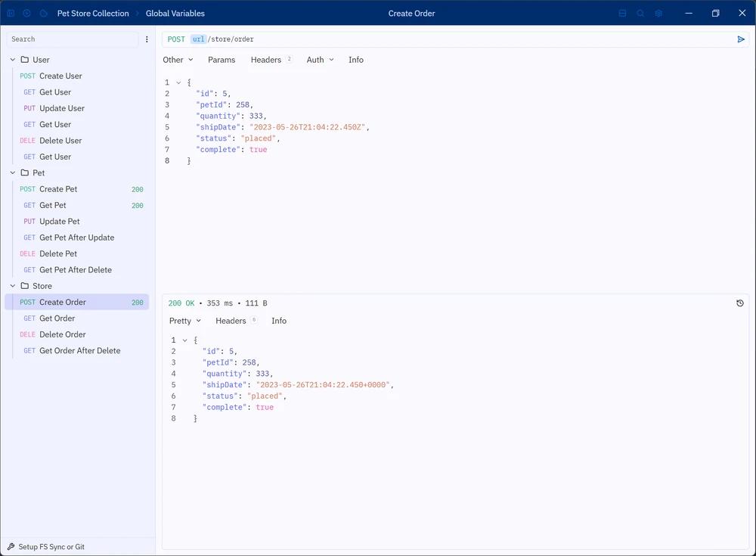Open the Auth dropdown
This screenshot has width=756, height=556.
[x=320, y=60]
